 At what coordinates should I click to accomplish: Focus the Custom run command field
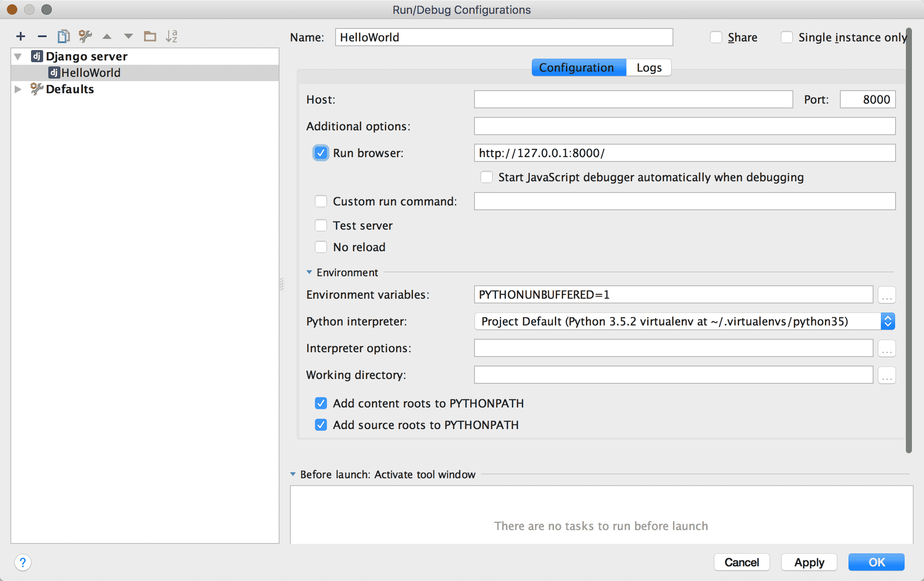pos(685,202)
